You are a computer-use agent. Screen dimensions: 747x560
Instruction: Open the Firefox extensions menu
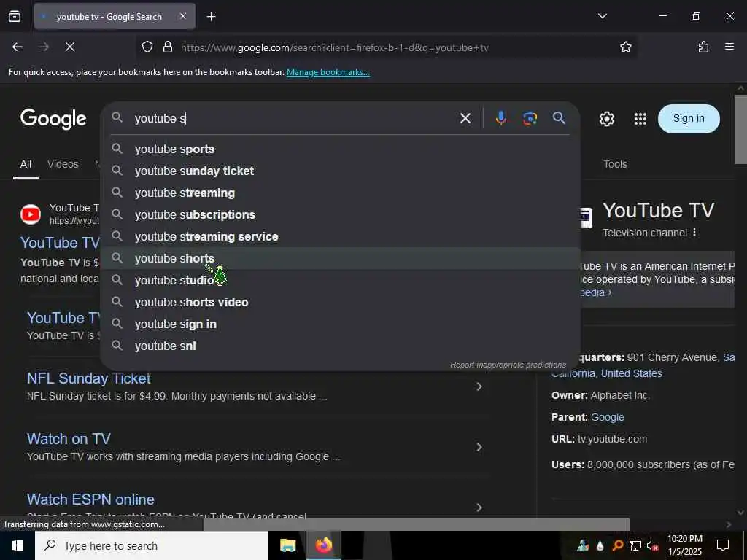click(x=703, y=47)
